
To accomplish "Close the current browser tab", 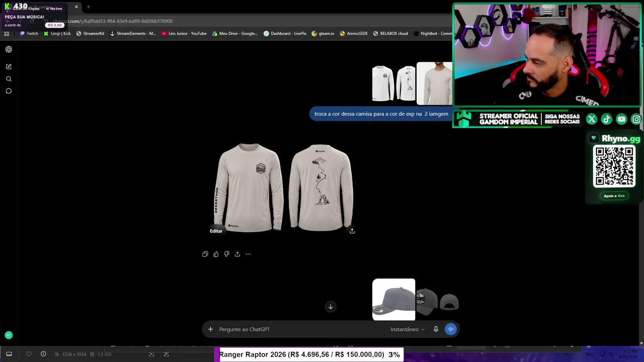I will pyautogui.click(x=76, y=7).
